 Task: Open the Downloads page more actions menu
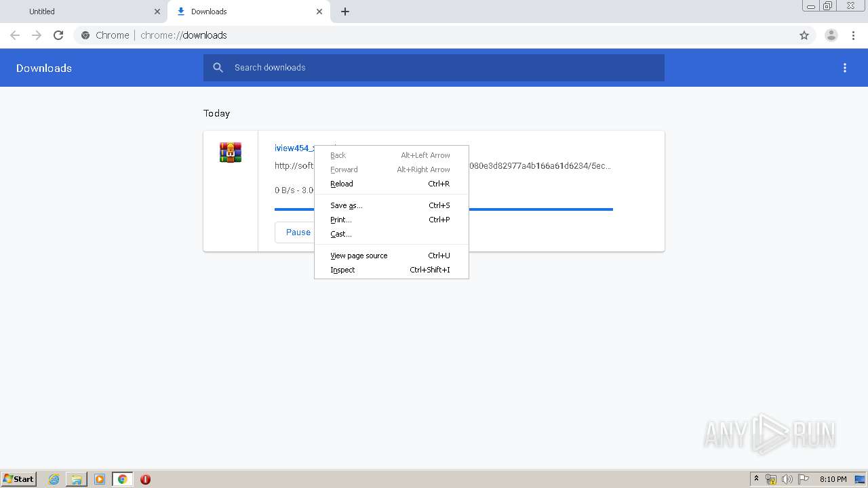(845, 68)
